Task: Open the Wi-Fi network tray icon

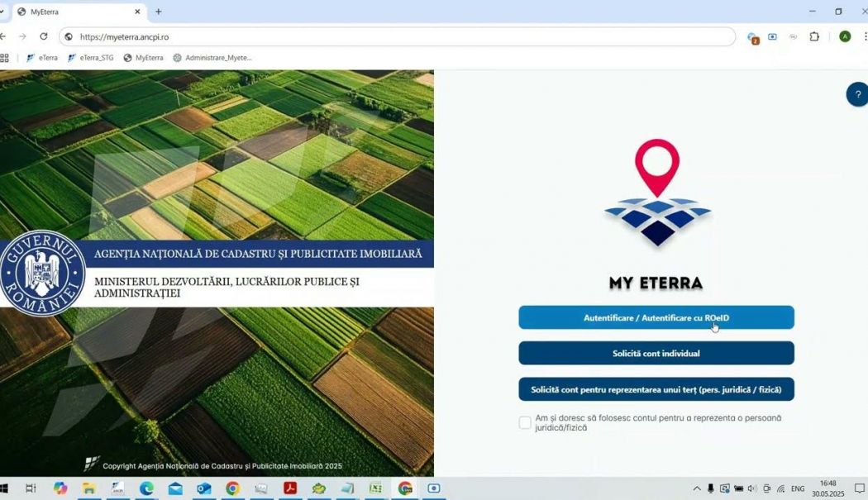Action: point(780,488)
